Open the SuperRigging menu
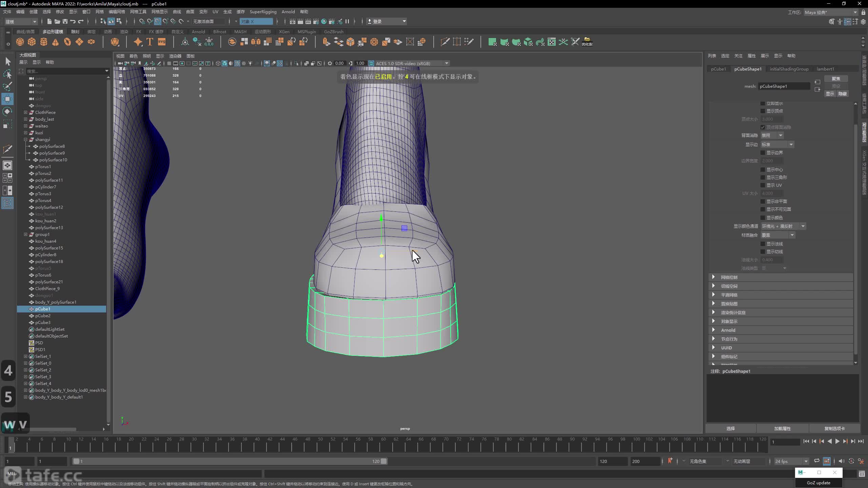This screenshot has height=488, width=868. [263, 12]
